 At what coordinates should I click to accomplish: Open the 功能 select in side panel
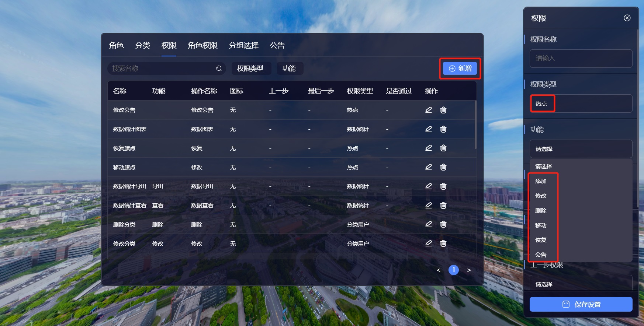[x=581, y=149]
